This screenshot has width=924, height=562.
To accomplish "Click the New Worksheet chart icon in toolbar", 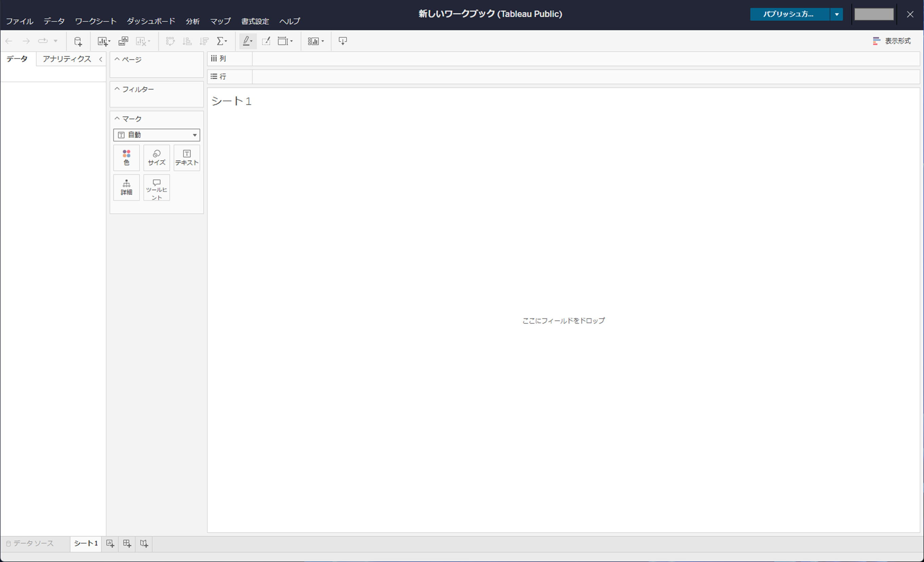I will click(102, 41).
